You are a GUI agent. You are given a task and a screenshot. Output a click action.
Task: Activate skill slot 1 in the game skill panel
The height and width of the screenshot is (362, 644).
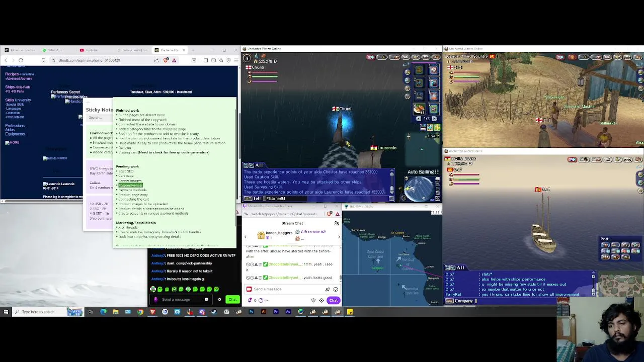pyautogui.click(x=419, y=70)
